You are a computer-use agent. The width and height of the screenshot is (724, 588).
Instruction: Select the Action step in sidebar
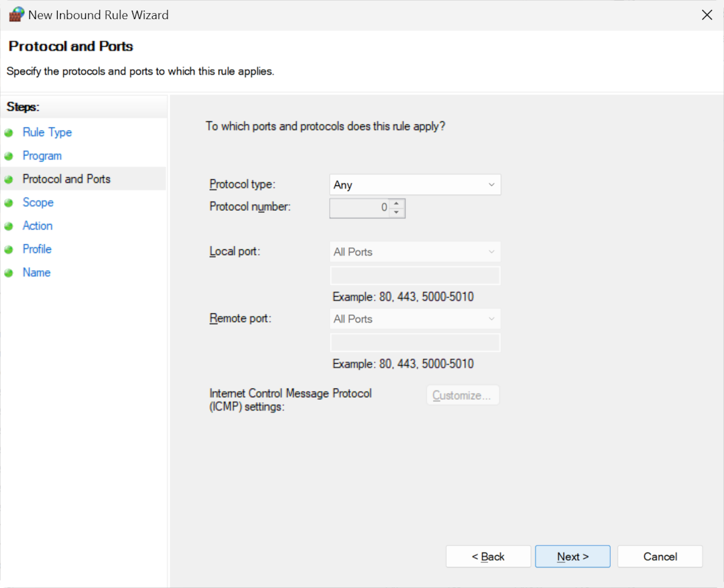38,226
